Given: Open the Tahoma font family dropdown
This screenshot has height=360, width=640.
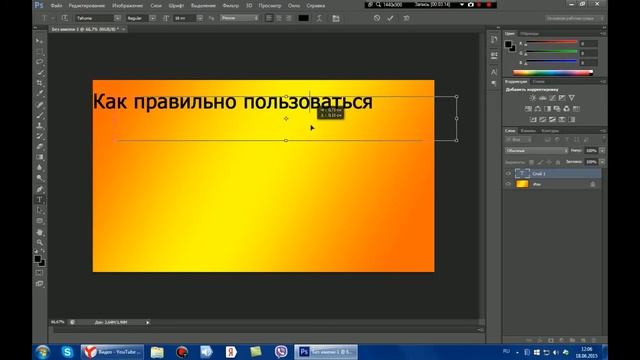Looking at the screenshot, I should coord(117,18).
